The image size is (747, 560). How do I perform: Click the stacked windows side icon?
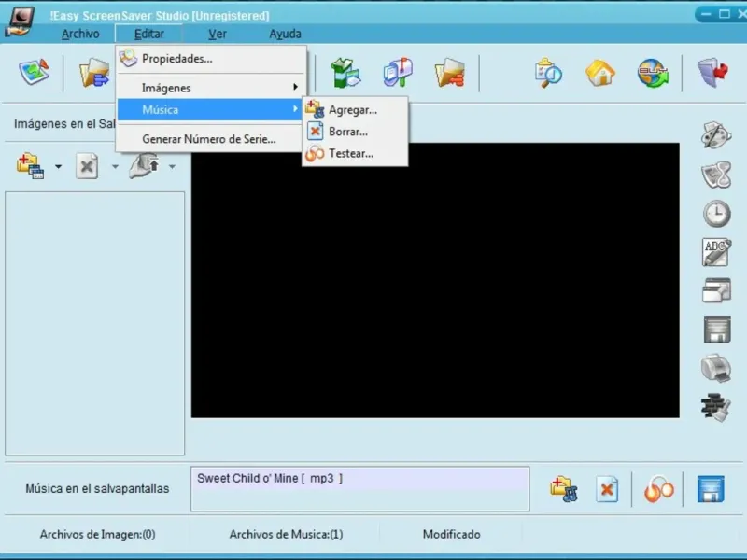(x=716, y=290)
